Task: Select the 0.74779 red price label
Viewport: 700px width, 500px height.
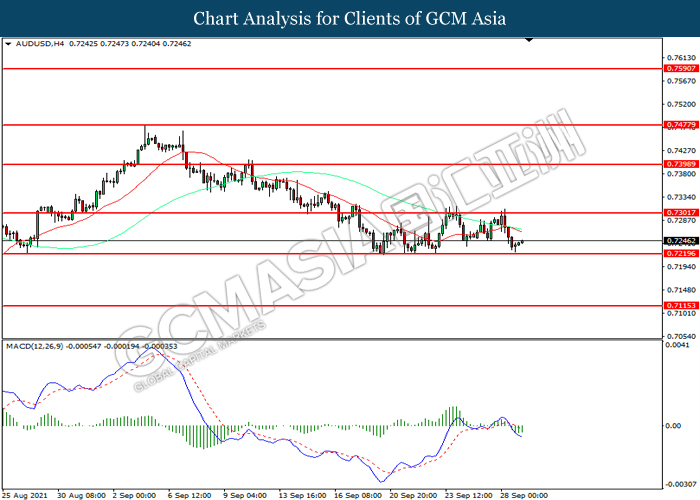Action: (x=681, y=125)
